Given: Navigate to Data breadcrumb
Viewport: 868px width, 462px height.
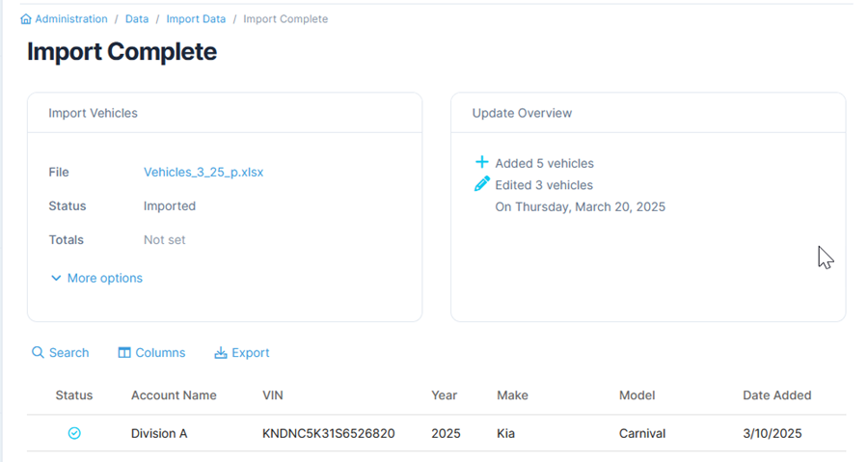Looking at the screenshot, I should tap(137, 19).
